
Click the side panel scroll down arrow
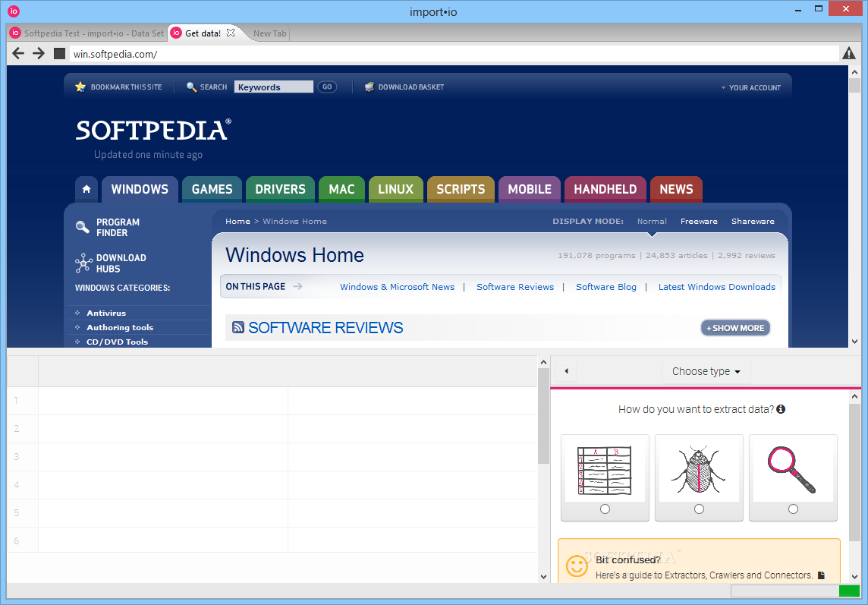(854, 577)
